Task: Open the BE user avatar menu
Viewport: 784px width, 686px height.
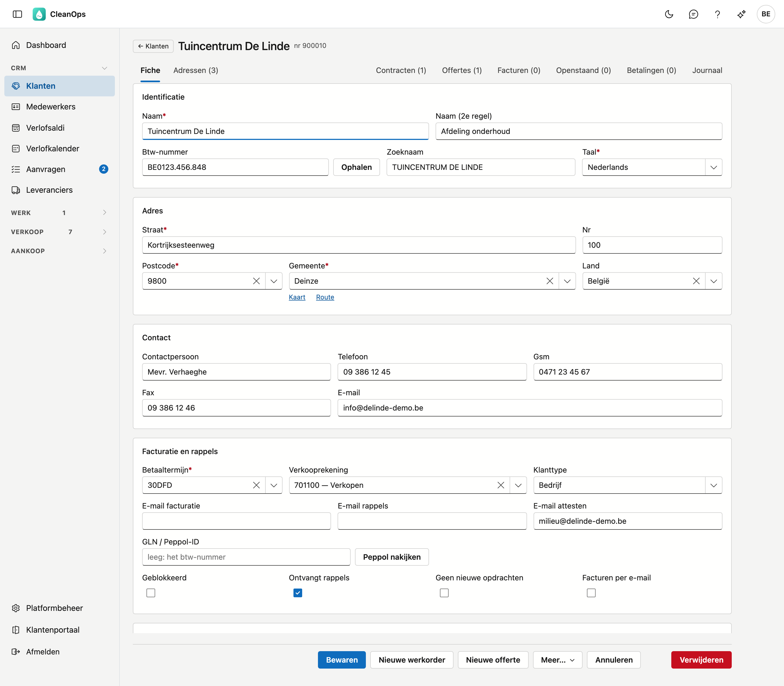Action: pos(765,14)
